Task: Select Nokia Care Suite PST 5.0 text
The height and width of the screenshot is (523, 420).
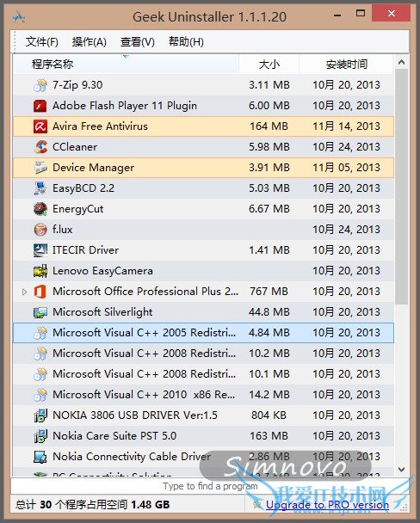Action: pyautogui.click(x=114, y=436)
